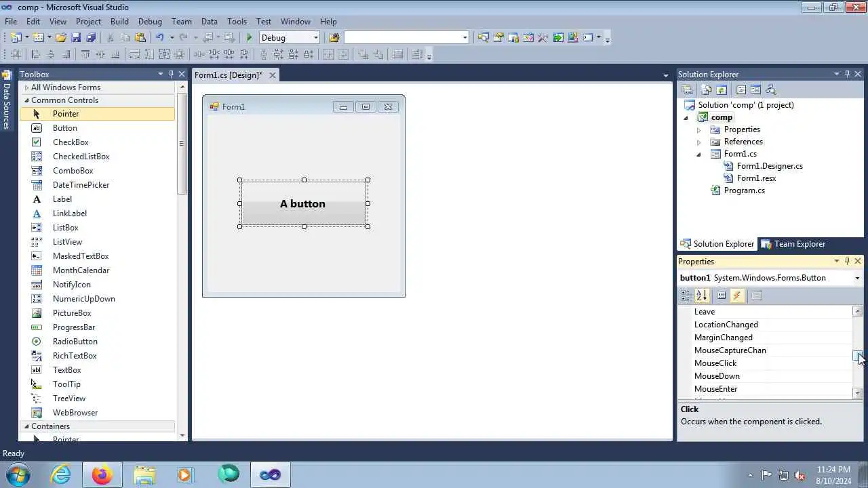Open the find combo box dropdown arrow
This screenshot has height=488, width=868.
pyautogui.click(x=465, y=38)
